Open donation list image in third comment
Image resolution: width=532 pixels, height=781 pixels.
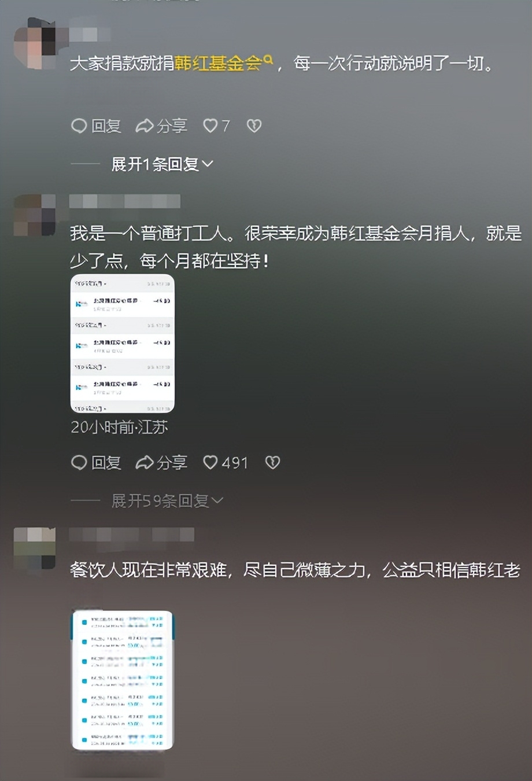[x=122, y=680]
